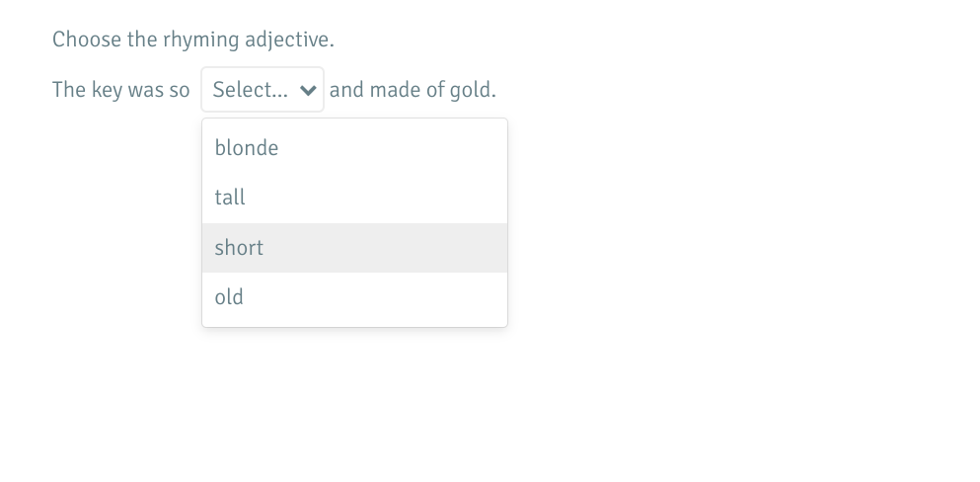Select "old" as the rhyming adjective
This screenshot has height=482, width=980.
click(x=229, y=297)
